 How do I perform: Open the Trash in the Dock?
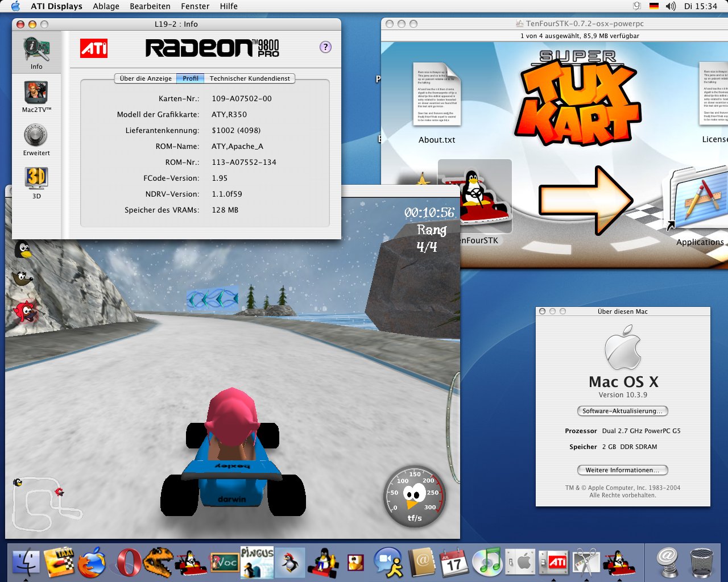(702, 563)
